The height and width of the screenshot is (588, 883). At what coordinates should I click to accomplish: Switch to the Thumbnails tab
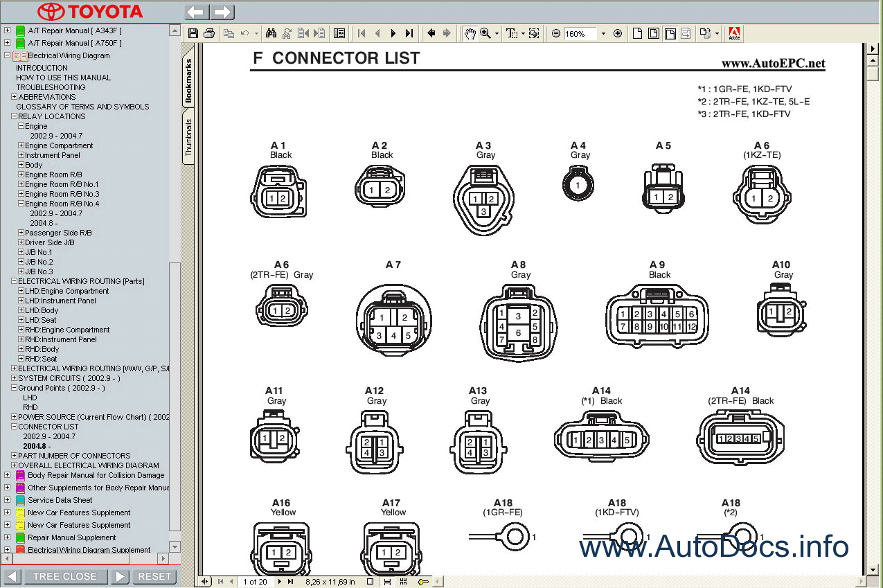188,137
